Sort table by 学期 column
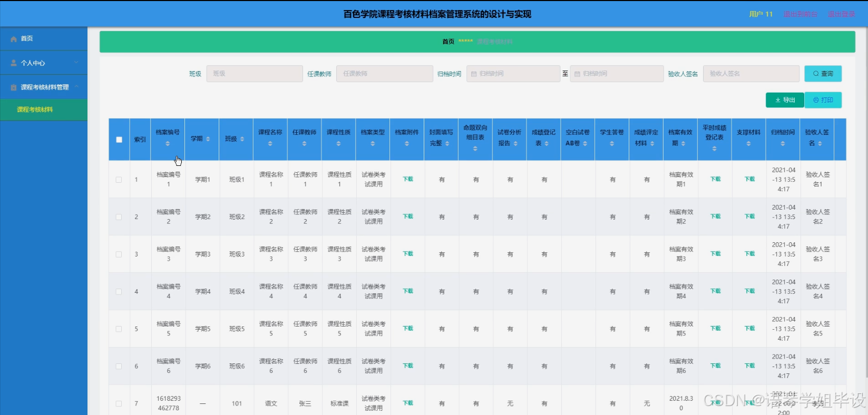The width and height of the screenshot is (868, 415). point(208,139)
